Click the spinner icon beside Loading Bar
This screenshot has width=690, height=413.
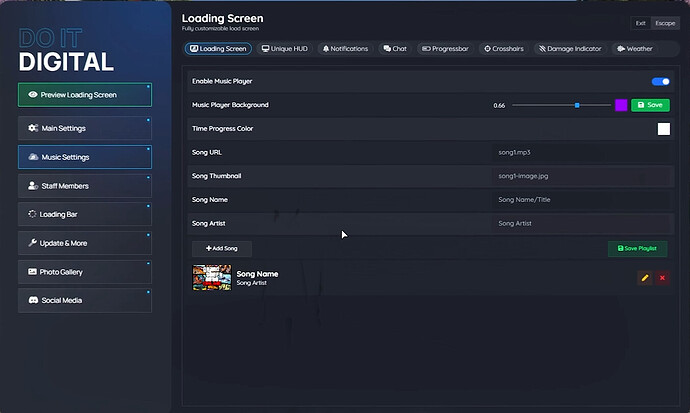coord(32,214)
